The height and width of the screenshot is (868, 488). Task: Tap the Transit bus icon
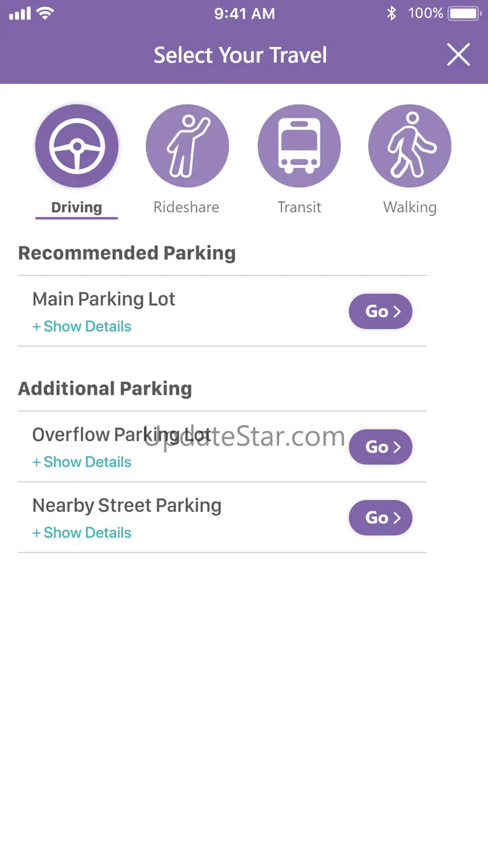point(299,146)
